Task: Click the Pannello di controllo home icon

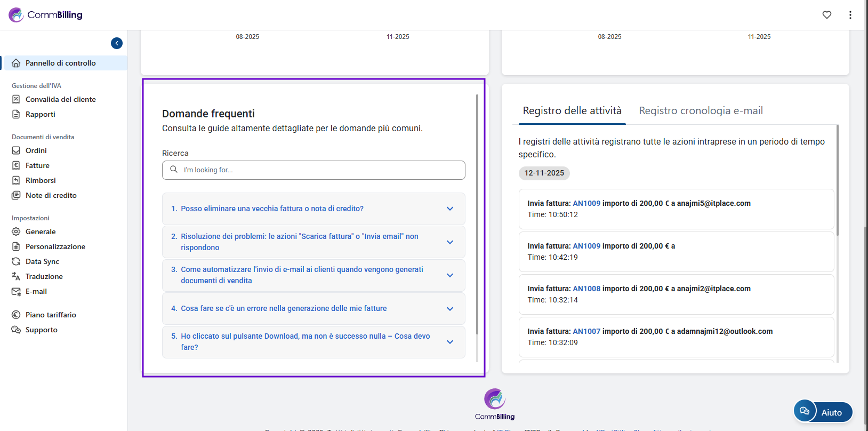Action: [16, 63]
